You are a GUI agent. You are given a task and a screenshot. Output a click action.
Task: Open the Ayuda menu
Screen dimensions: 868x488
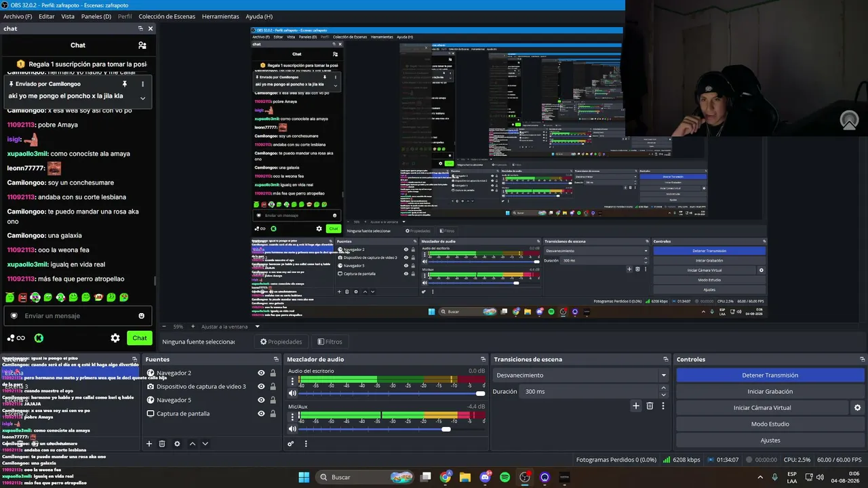(259, 16)
